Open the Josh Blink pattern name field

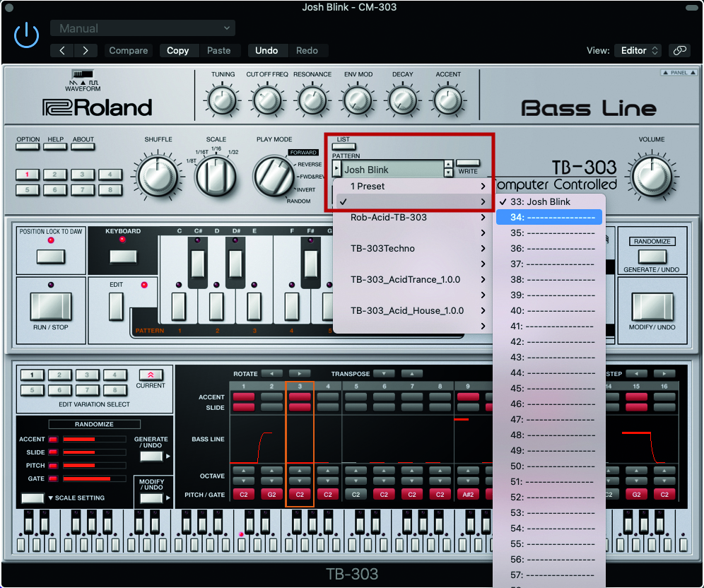click(x=393, y=170)
